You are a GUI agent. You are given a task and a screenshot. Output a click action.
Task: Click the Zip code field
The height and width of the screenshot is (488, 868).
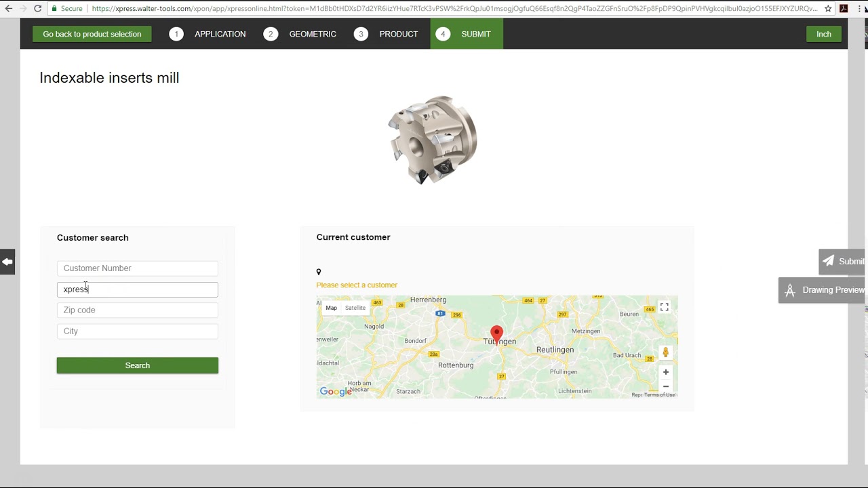coord(138,310)
